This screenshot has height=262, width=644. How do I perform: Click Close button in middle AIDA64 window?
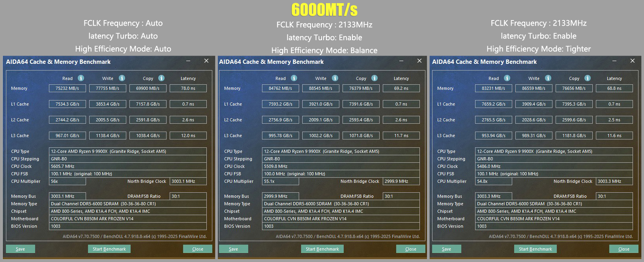coord(411,249)
